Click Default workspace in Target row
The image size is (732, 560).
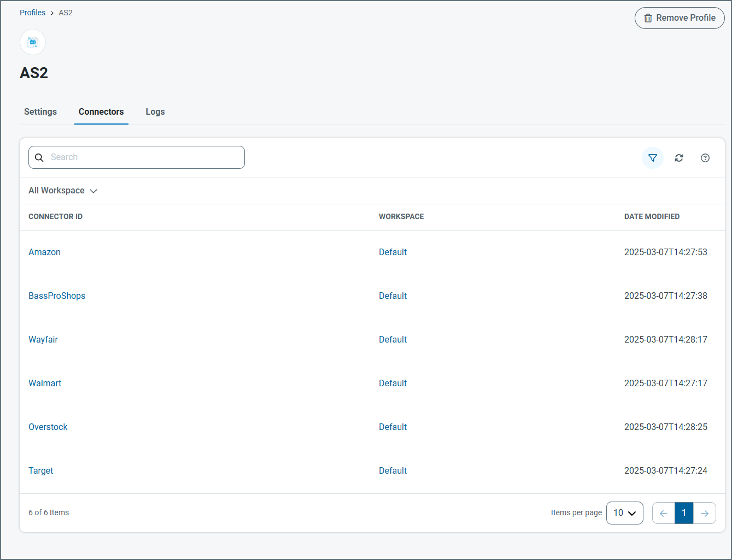393,470
